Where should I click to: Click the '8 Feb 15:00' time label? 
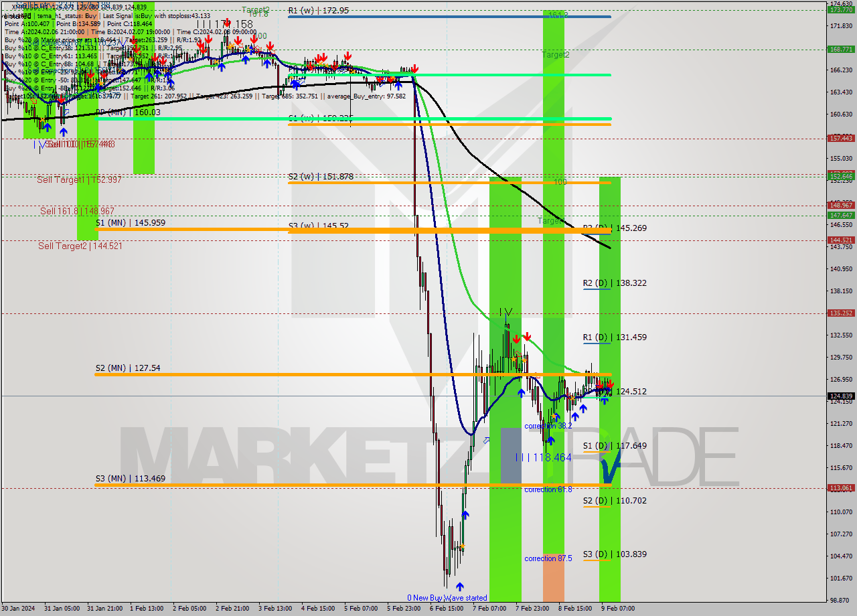point(575,609)
